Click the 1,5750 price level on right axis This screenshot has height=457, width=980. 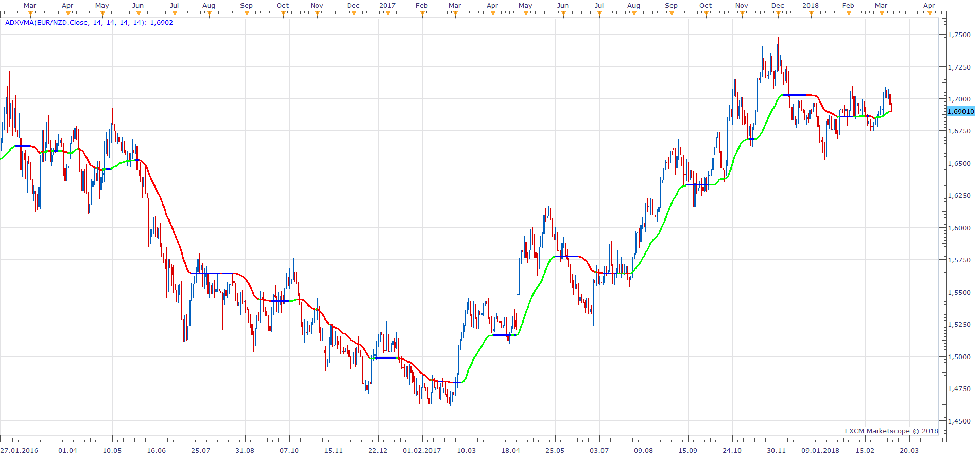tap(959, 260)
